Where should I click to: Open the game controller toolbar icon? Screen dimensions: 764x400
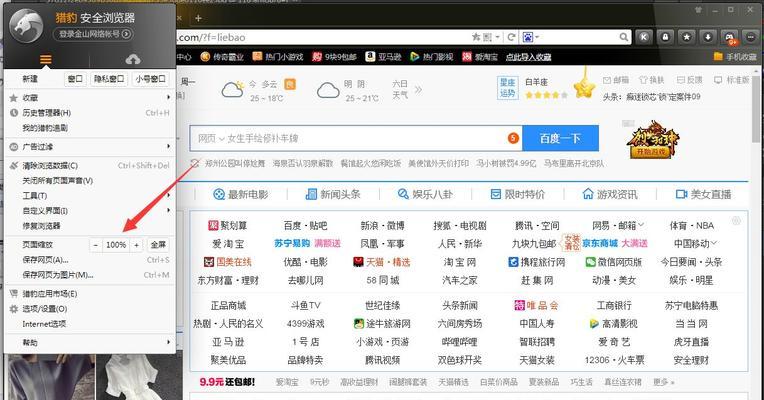point(729,37)
